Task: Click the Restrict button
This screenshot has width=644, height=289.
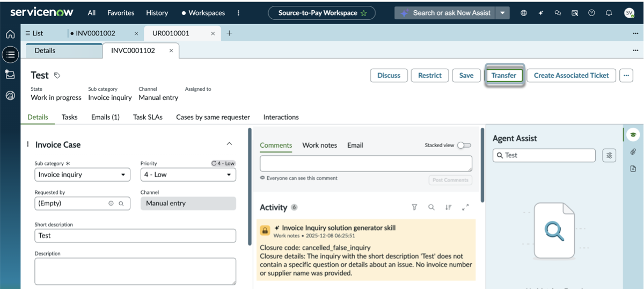Action: [430, 76]
